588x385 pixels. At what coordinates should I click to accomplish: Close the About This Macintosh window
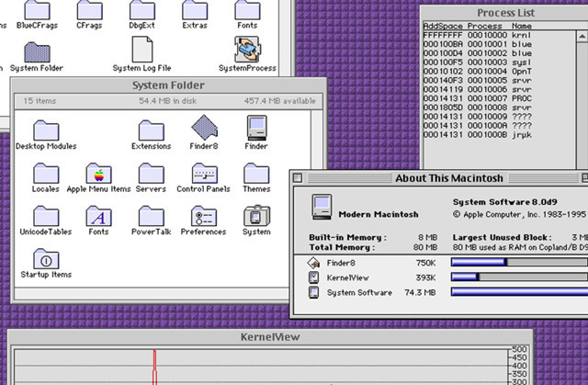pos(298,177)
